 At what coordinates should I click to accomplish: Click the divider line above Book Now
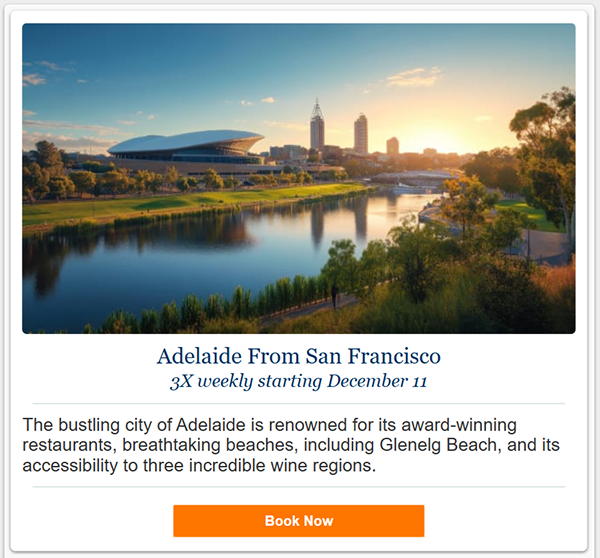(x=298, y=487)
